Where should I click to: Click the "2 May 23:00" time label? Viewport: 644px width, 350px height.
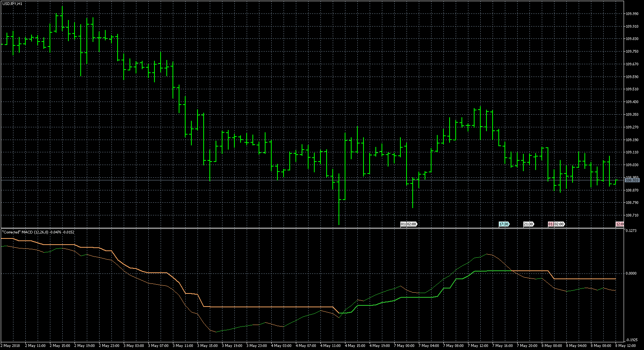tap(109, 346)
